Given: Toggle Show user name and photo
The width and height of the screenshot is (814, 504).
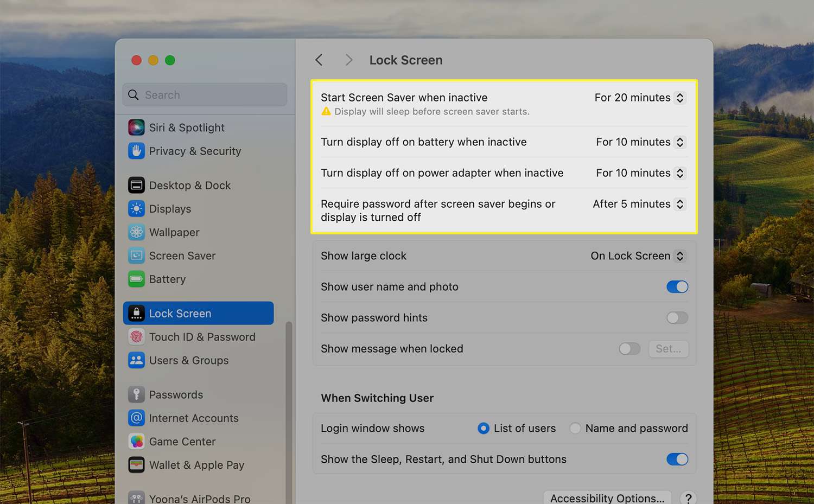Looking at the screenshot, I should pos(677,287).
